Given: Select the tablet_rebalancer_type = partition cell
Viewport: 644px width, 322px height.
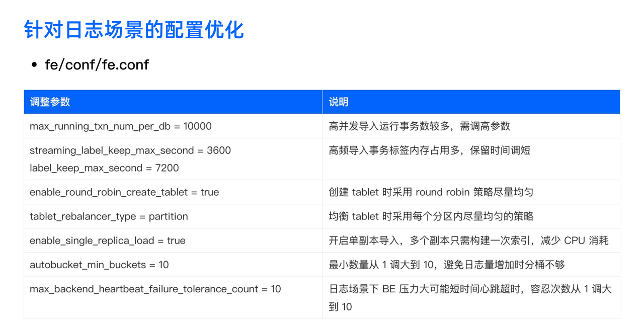Looking at the screenshot, I should tap(109, 216).
